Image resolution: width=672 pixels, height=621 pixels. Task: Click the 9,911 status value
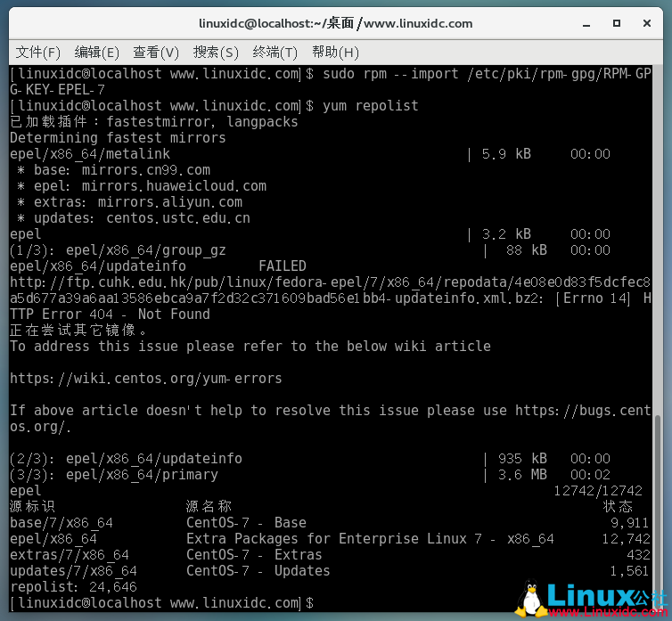[x=629, y=523]
